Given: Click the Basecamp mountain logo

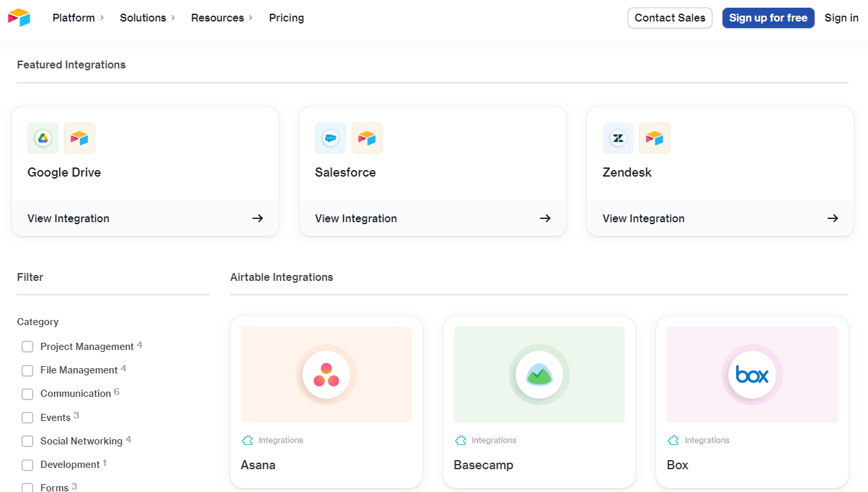Looking at the screenshot, I should (539, 375).
